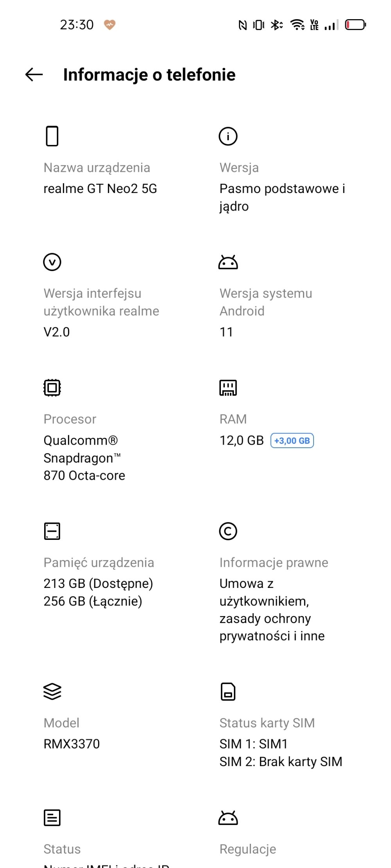Tap the copyright icon above Informacje prawne
Viewport: 391px width, 868px height.
228,531
